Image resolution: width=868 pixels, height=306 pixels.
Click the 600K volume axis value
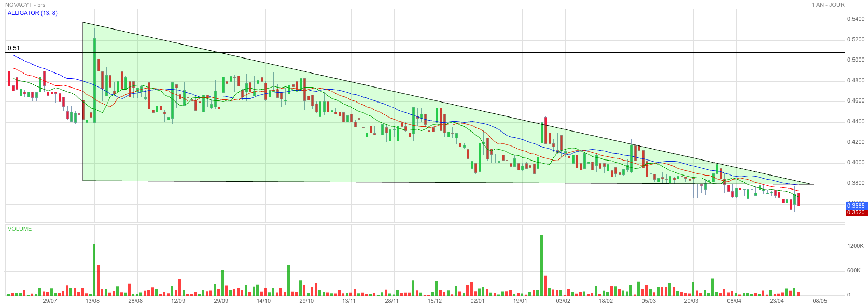click(853, 270)
